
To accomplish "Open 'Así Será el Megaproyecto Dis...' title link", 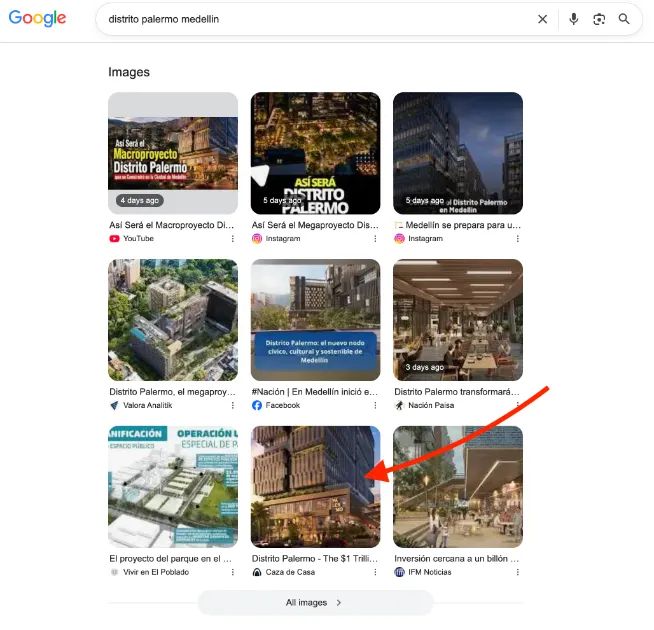I will coord(315,225).
